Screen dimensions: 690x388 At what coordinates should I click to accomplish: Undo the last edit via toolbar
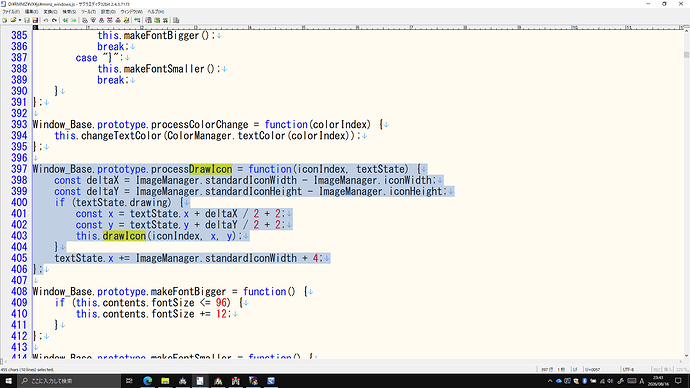tap(46, 20)
